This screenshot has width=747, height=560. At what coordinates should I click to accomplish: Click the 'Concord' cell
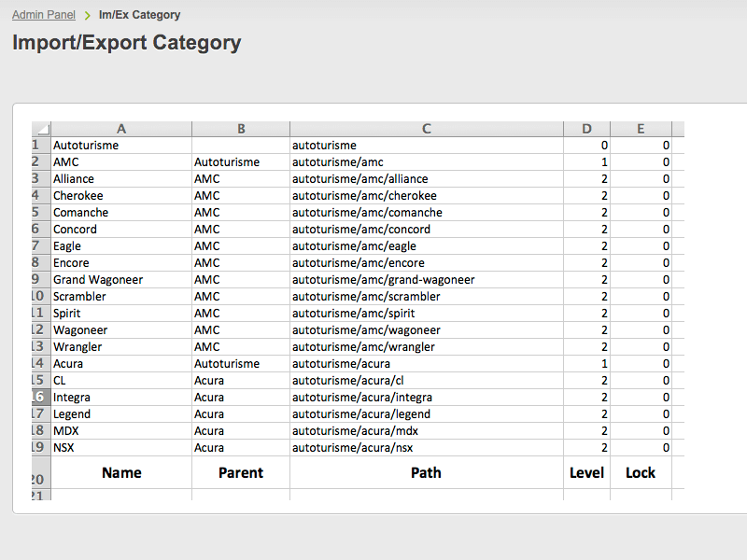click(121, 229)
